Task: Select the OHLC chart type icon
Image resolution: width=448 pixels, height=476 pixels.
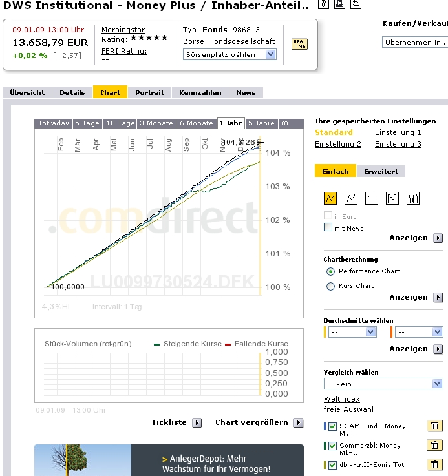Action: [x=392, y=198]
